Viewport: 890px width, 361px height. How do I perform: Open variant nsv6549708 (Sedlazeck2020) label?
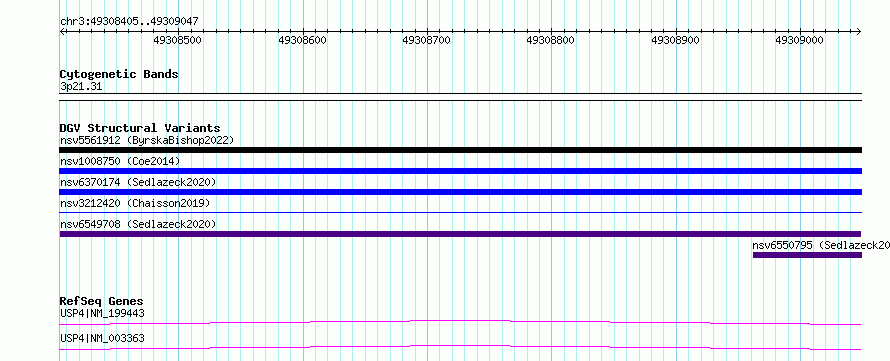[138, 224]
